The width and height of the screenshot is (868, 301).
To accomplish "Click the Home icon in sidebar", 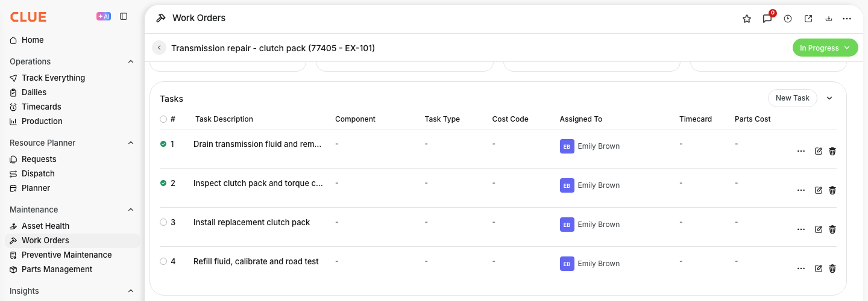I will click(x=13, y=40).
